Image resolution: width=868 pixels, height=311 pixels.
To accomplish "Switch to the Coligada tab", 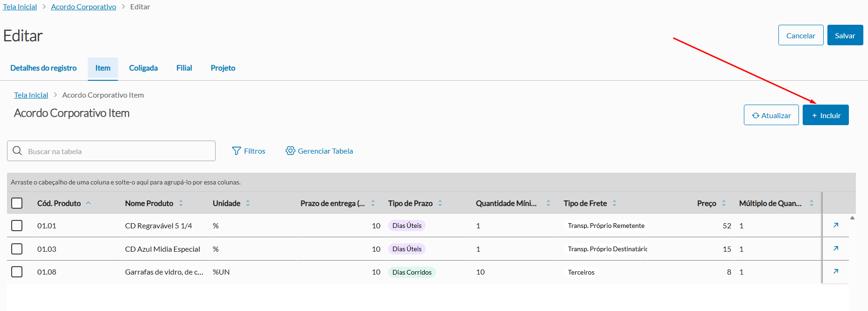I will (143, 68).
